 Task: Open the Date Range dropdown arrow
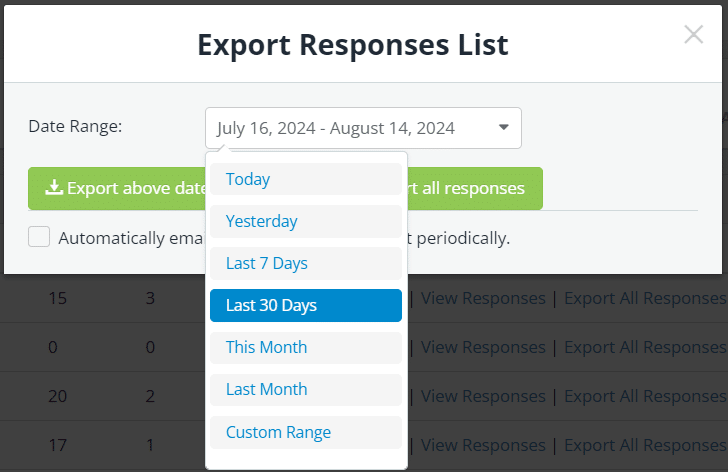(504, 128)
